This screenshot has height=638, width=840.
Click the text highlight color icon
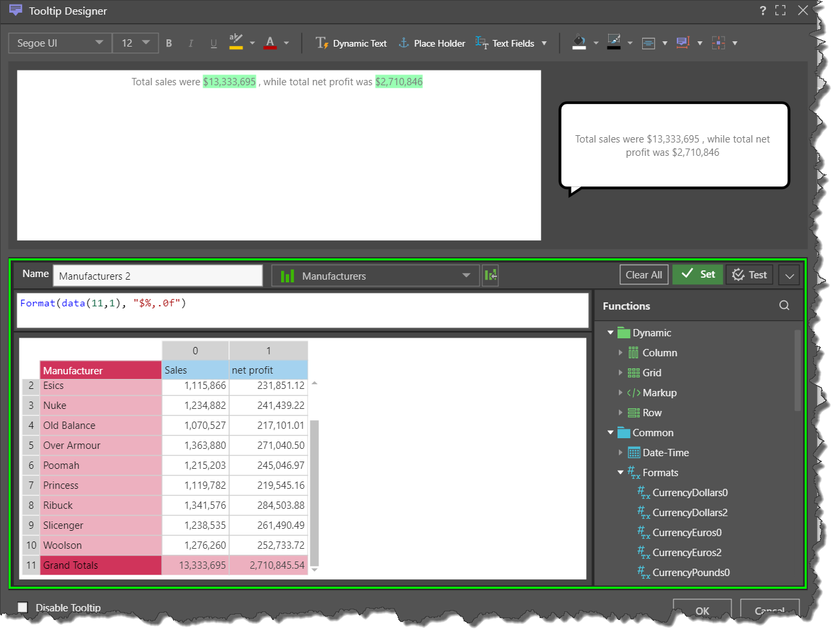point(236,43)
